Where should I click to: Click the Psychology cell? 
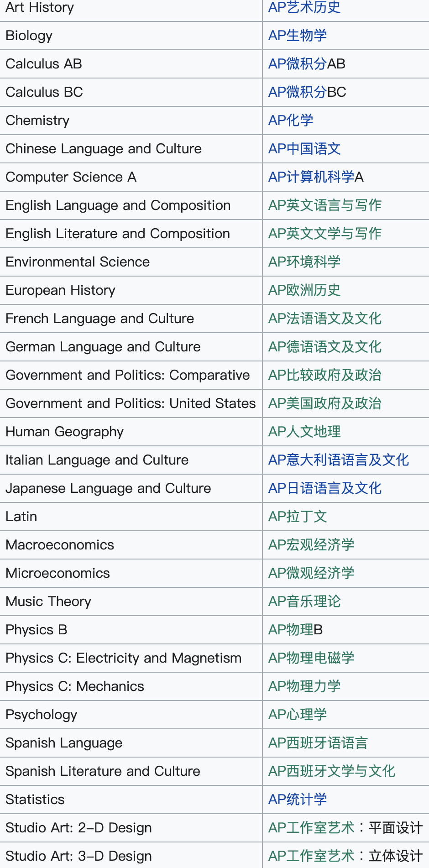tap(131, 715)
